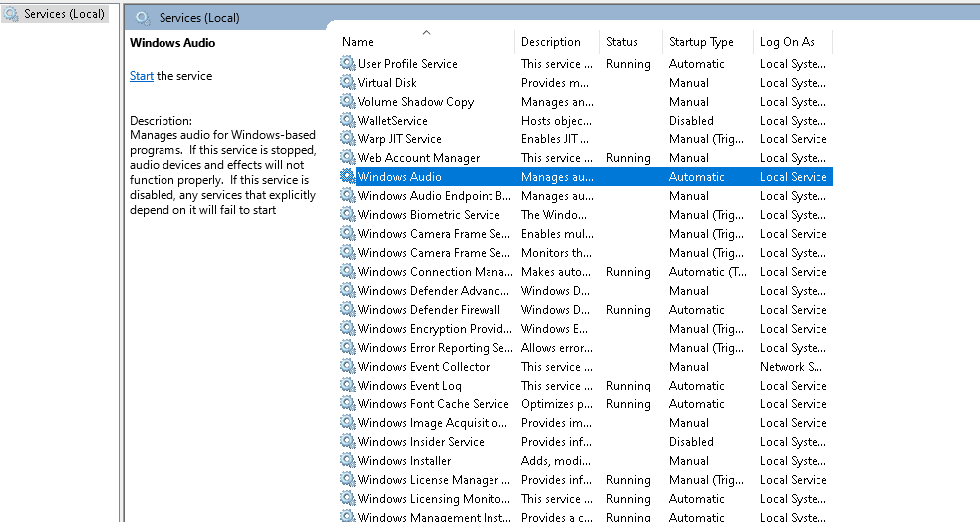The width and height of the screenshot is (980, 522).
Task: Click the Windows Insider Service gear icon
Action: (x=348, y=441)
